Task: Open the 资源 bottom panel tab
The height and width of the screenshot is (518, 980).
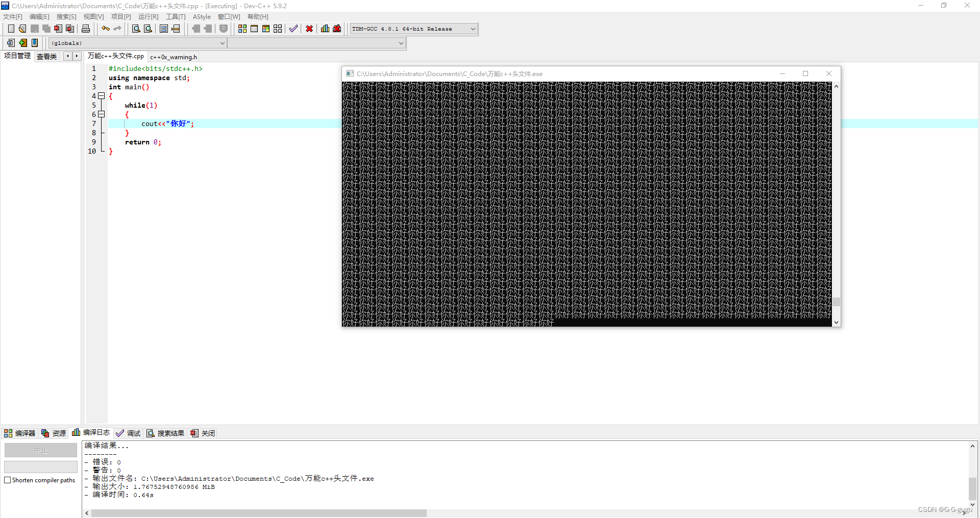Action: (54, 433)
